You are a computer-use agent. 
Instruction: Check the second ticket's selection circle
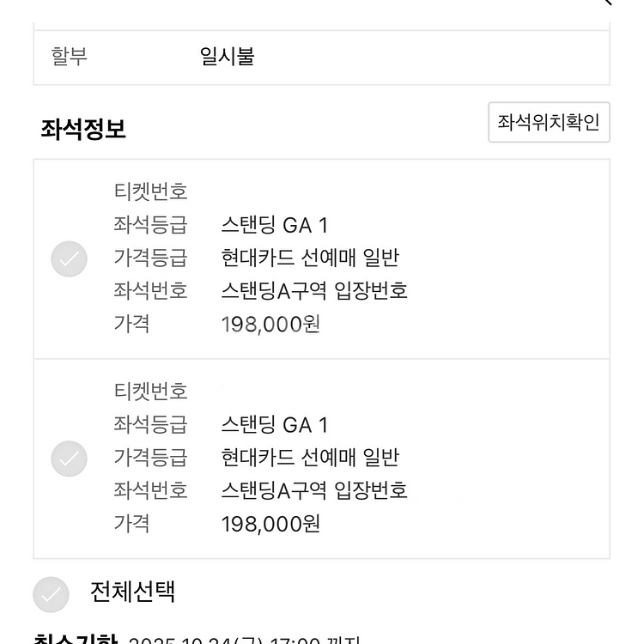pos(69,459)
